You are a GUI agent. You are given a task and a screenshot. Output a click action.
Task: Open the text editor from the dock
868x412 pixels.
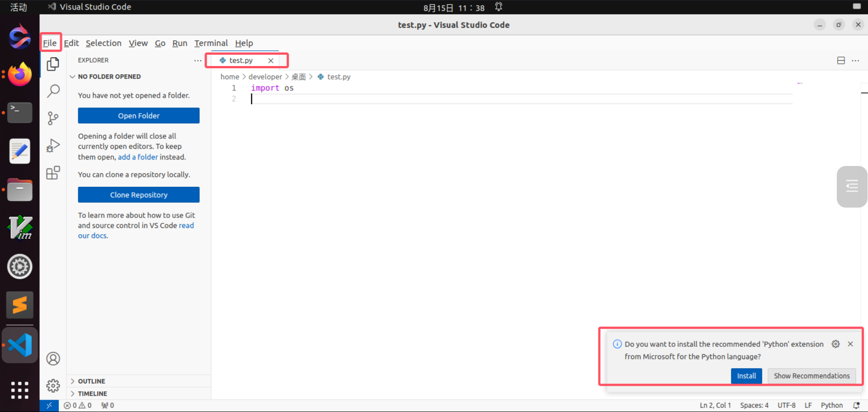[x=20, y=151]
